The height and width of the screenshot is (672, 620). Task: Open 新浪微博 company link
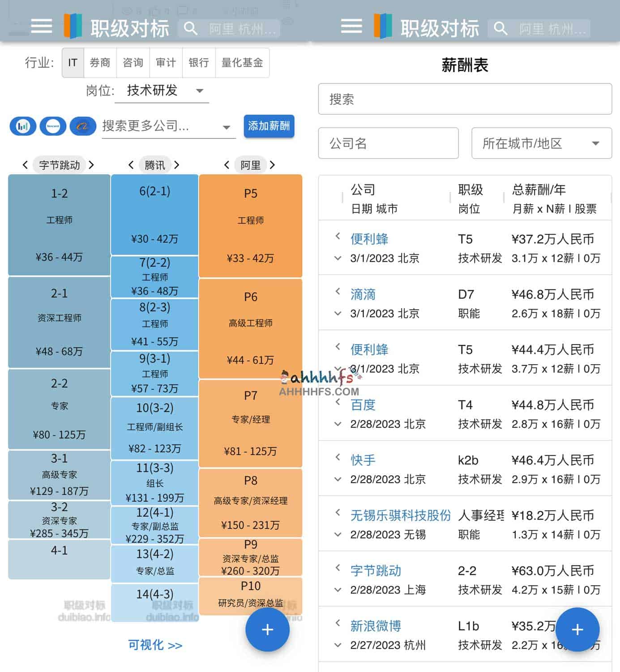coord(376,626)
